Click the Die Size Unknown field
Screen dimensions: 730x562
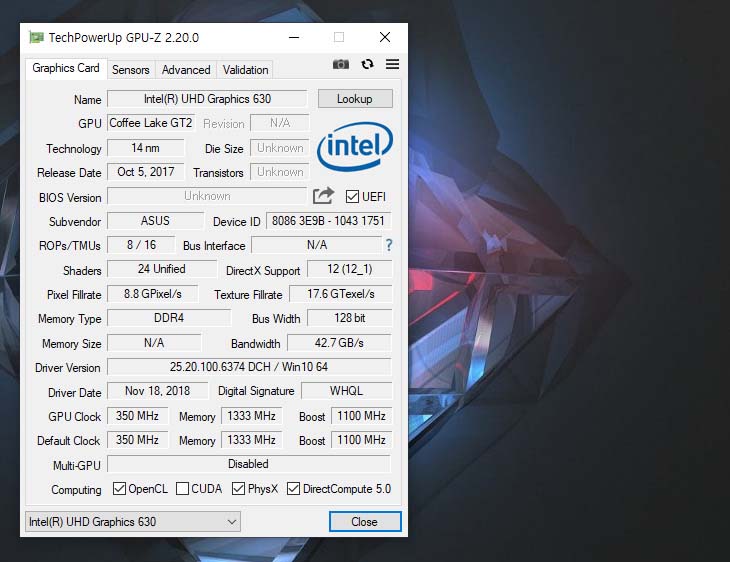280,148
